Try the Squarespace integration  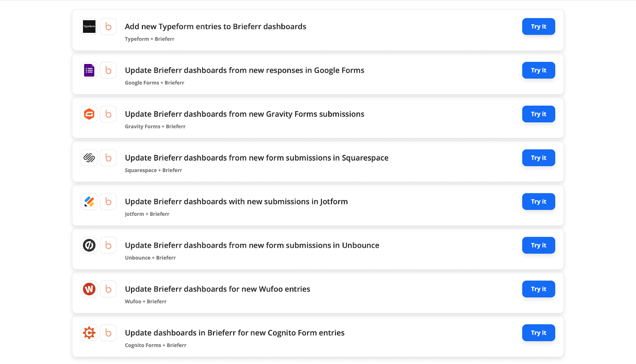tap(539, 158)
